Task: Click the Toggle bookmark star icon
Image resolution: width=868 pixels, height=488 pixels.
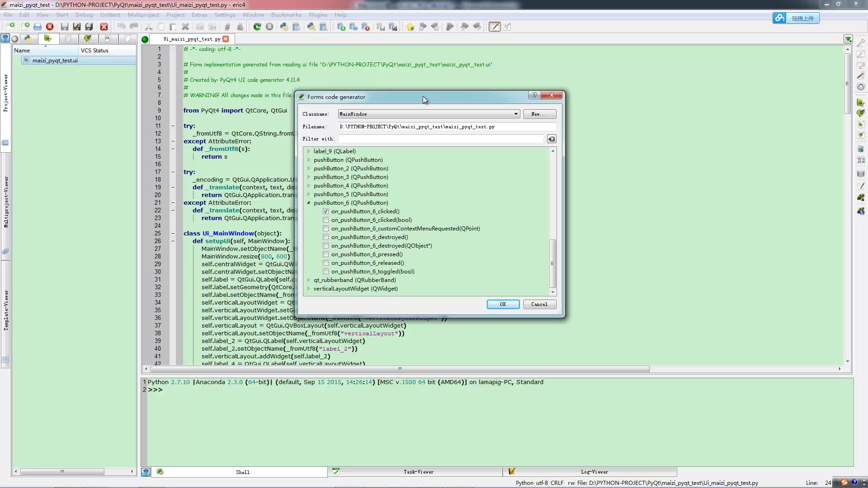Action: [x=410, y=27]
